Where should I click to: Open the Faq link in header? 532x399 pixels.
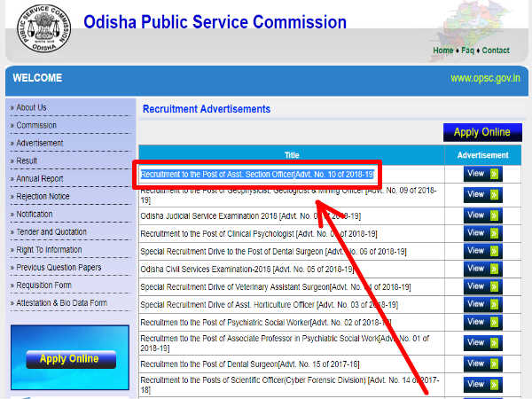pyautogui.click(x=467, y=51)
